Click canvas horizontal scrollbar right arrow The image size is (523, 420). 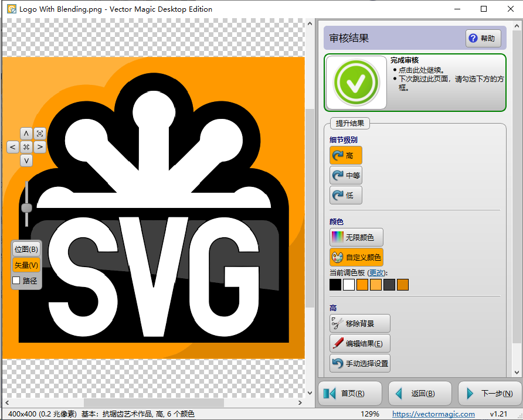point(300,402)
